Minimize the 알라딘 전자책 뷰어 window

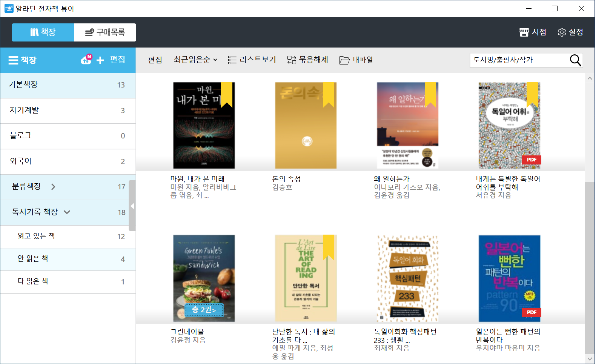[529, 8]
